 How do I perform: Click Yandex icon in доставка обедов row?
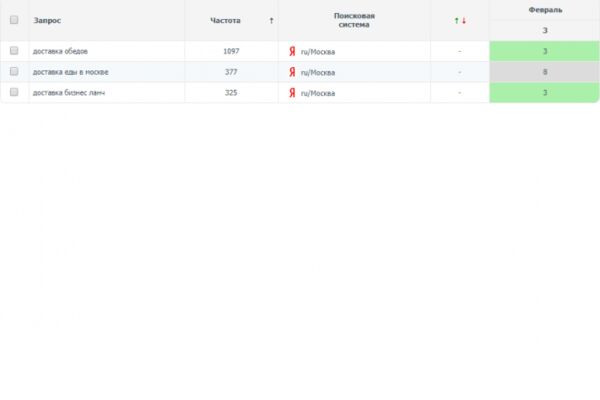(x=292, y=51)
